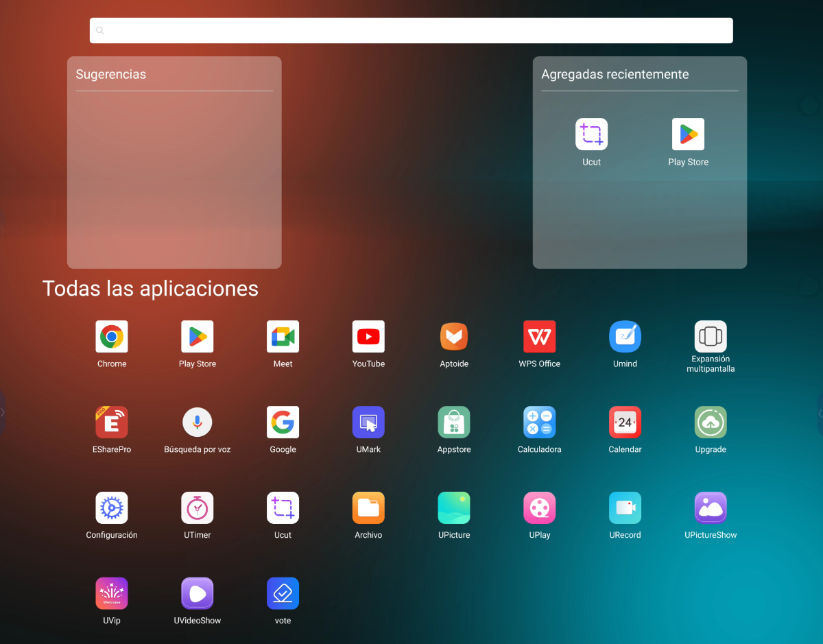This screenshot has width=823, height=644.
Task: Open Chrome browser app
Action: click(112, 337)
